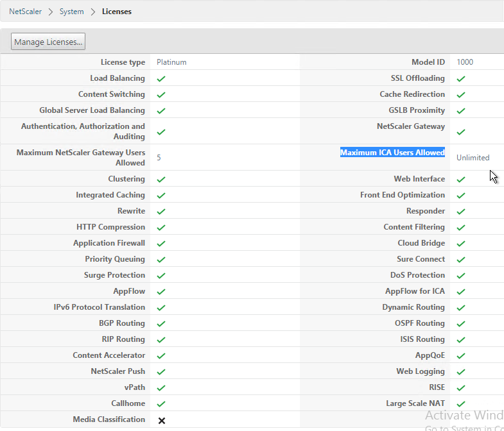The width and height of the screenshot is (504, 431).
Task: Click the SSL Offloading checkmark
Action: pyautogui.click(x=461, y=78)
